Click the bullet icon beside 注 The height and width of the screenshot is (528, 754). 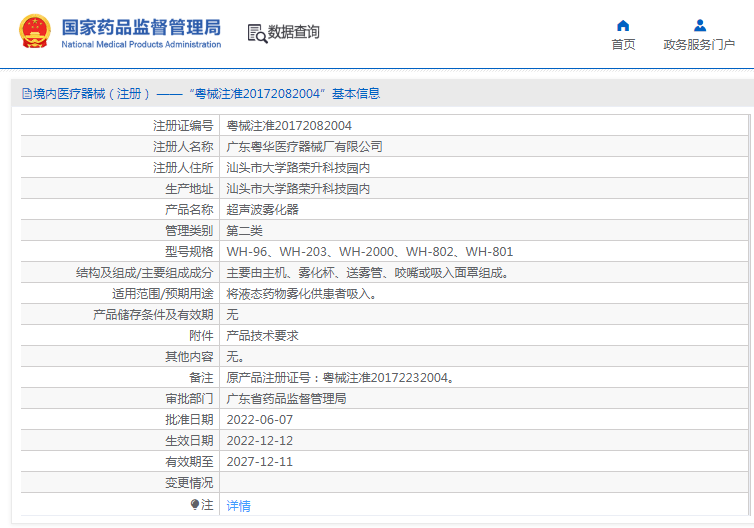pyautogui.click(x=195, y=504)
